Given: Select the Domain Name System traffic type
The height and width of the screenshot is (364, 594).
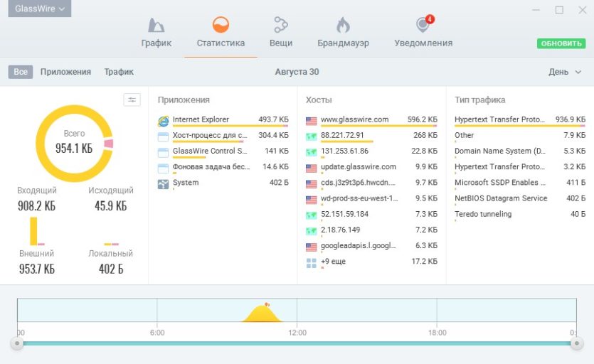Looking at the screenshot, I should pos(520,151).
